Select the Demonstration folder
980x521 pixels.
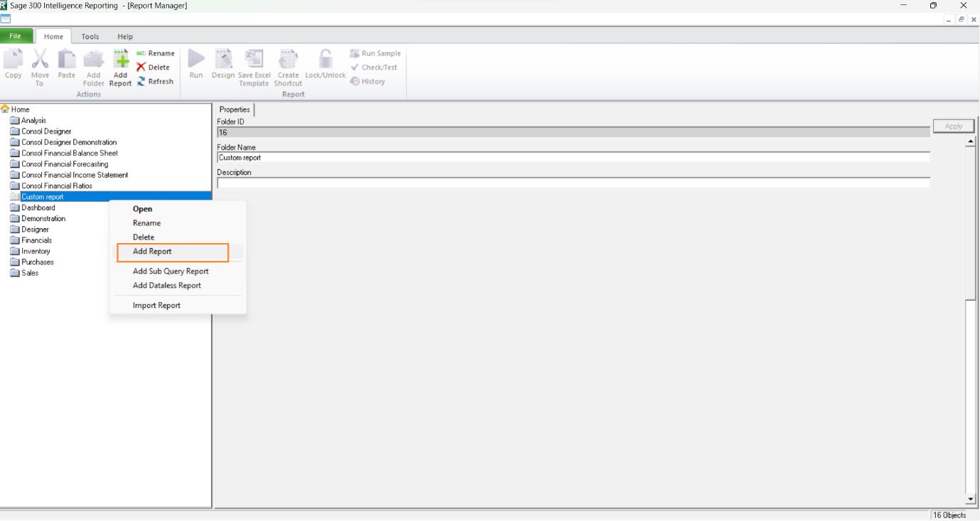(x=43, y=219)
